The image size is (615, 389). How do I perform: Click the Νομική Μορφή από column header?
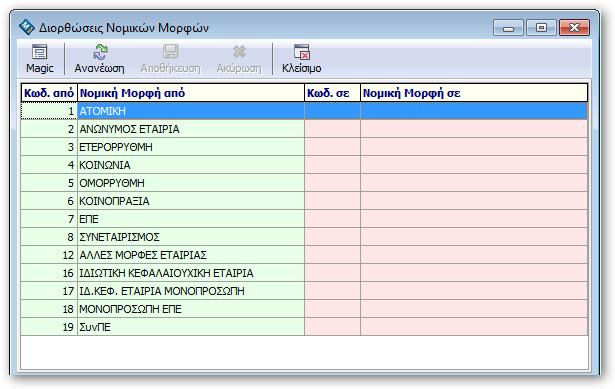(191, 93)
